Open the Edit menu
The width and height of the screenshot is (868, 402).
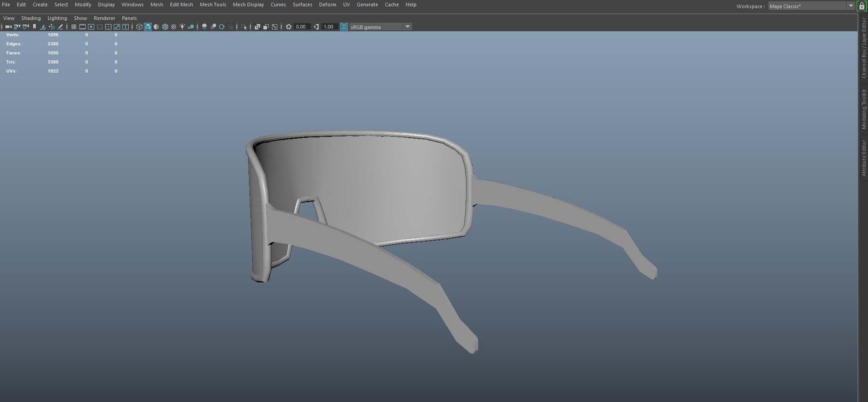(x=21, y=4)
